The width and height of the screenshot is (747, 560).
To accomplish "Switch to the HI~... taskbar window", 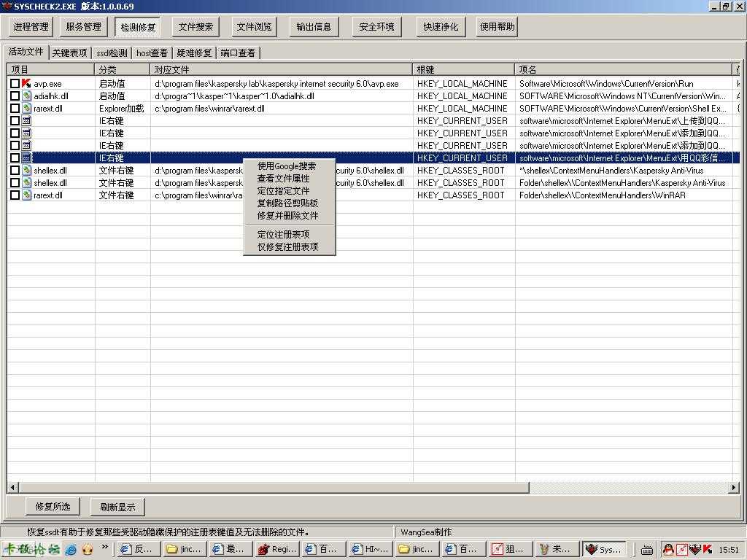I will [370, 549].
